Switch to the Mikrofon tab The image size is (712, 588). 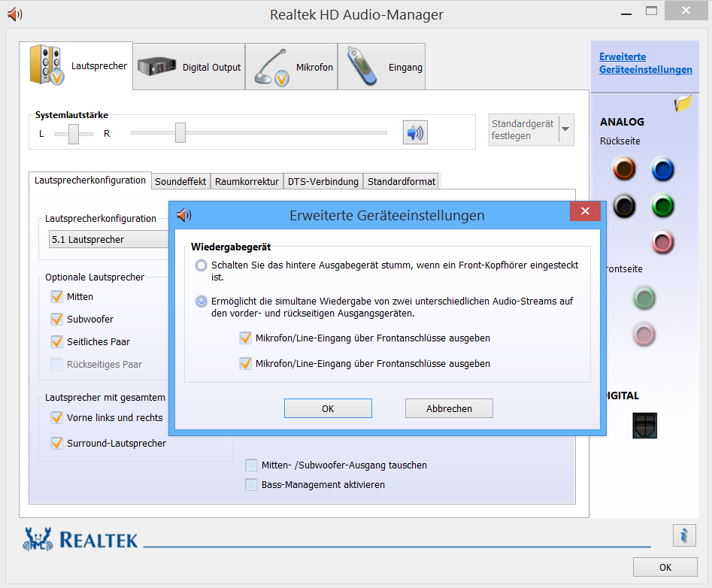(x=292, y=67)
